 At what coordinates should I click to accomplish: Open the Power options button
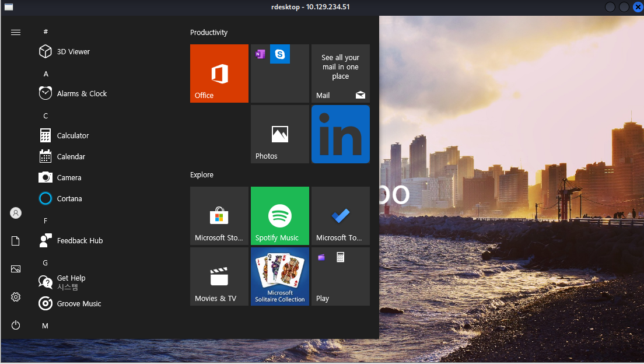[16, 325]
